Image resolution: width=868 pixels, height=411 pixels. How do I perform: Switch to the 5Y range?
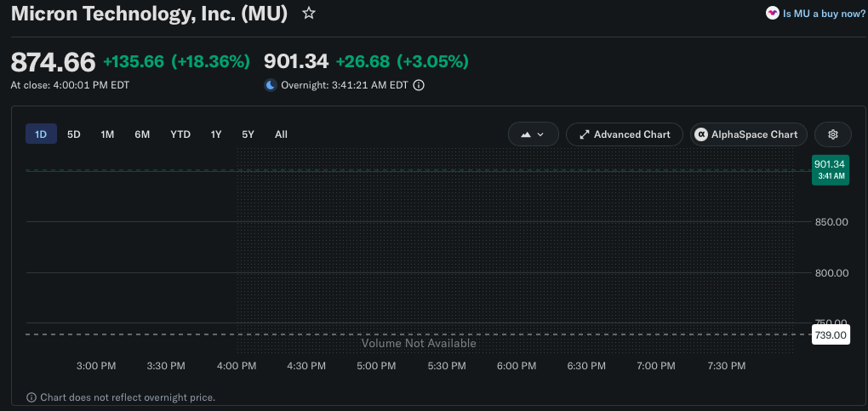click(x=248, y=134)
